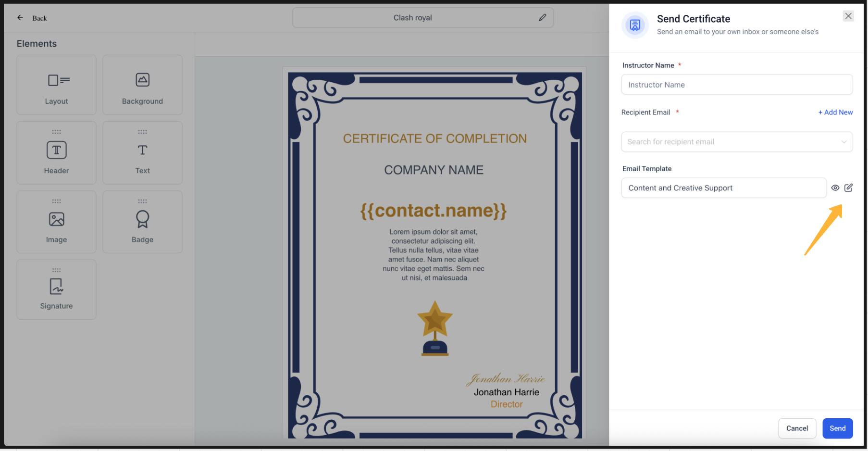Screen dimensions: 868x451
Task: Click the edit email template icon
Action: (848, 188)
